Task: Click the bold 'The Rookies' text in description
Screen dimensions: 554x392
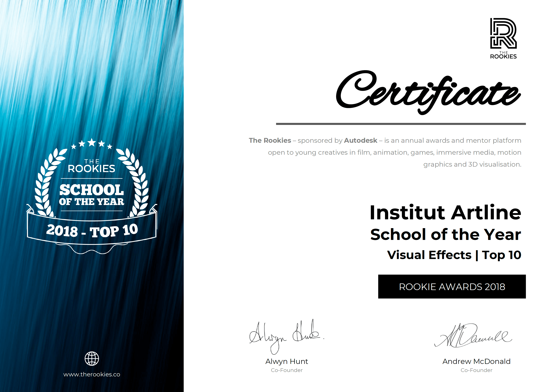Action: (270, 141)
